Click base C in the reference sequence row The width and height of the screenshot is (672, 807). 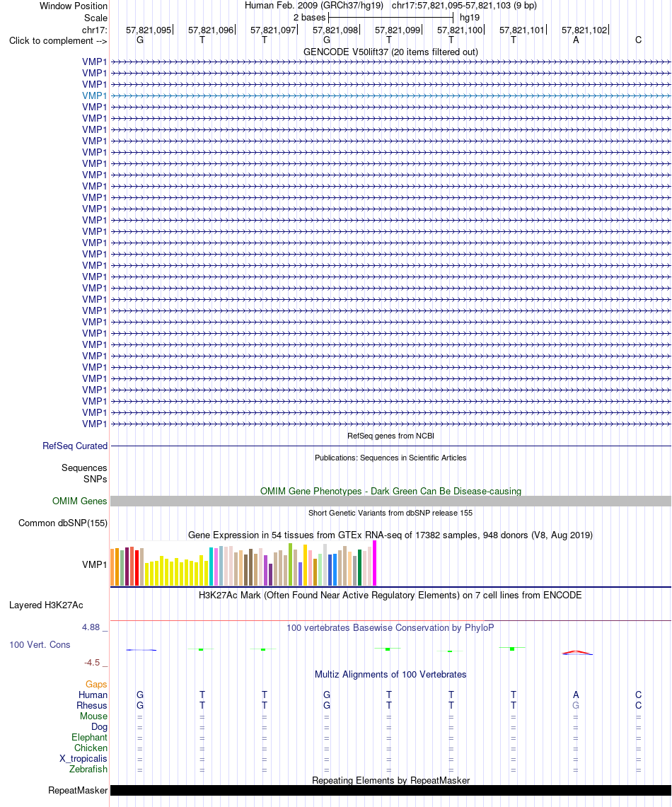(638, 40)
